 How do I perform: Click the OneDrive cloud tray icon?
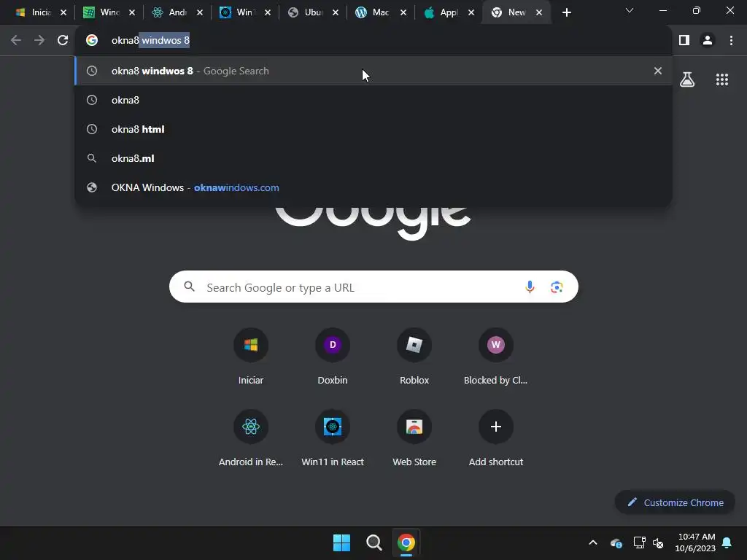pyautogui.click(x=616, y=542)
